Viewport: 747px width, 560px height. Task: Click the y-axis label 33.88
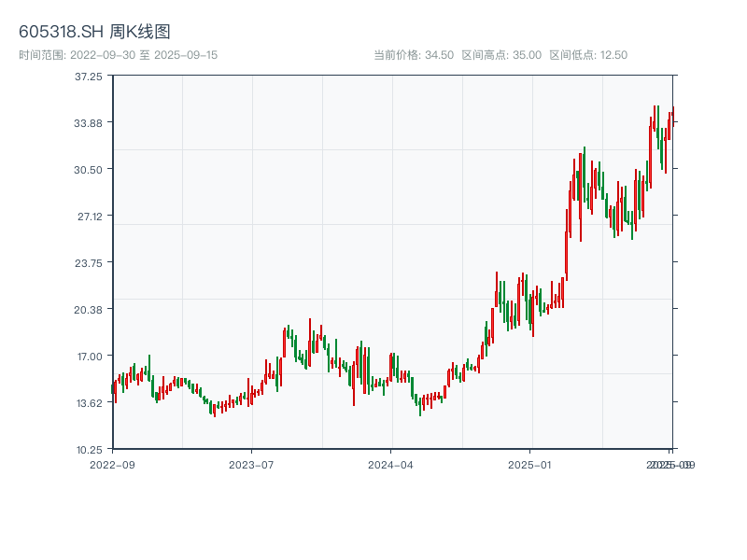tap(88, 123)
